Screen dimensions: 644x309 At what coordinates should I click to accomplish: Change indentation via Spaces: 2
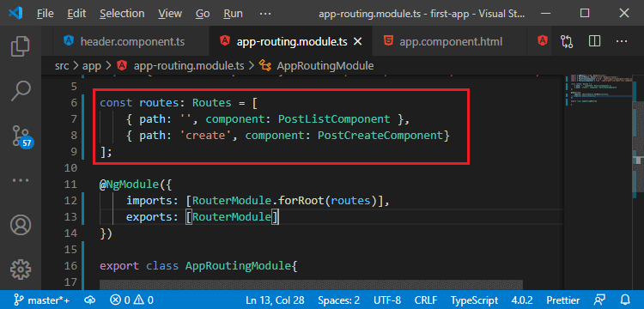[x=339, y=300]
